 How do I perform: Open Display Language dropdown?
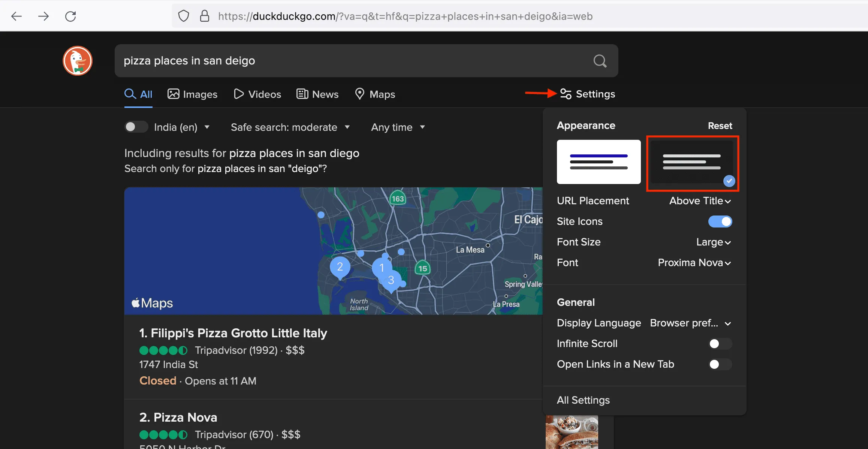pyautogui.click(x=690, y=323)
